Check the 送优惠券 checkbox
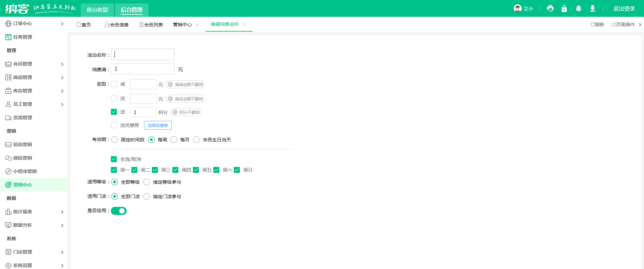The image size is (644, 269). 114,125
